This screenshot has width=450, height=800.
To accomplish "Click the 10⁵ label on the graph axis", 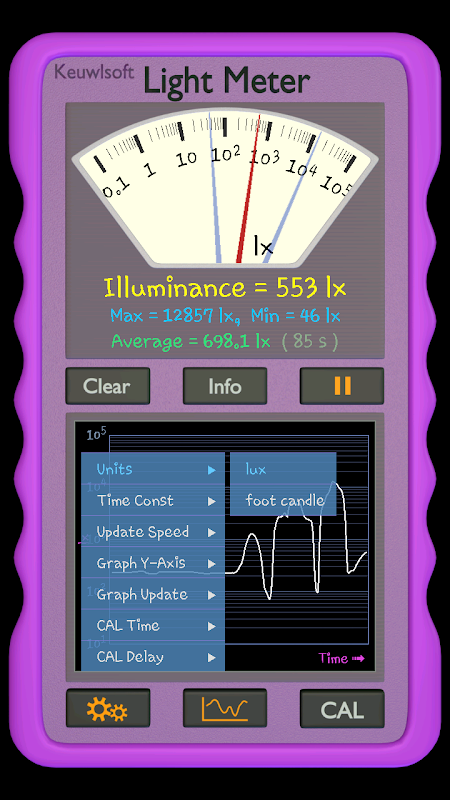I will pos(96,434).
